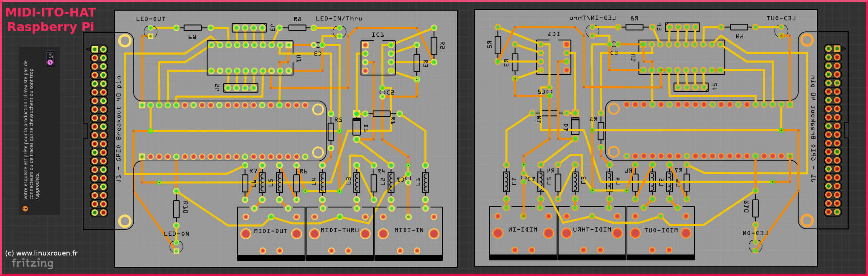
Task: Select resistor R9 on the right board
Action: 739,27
